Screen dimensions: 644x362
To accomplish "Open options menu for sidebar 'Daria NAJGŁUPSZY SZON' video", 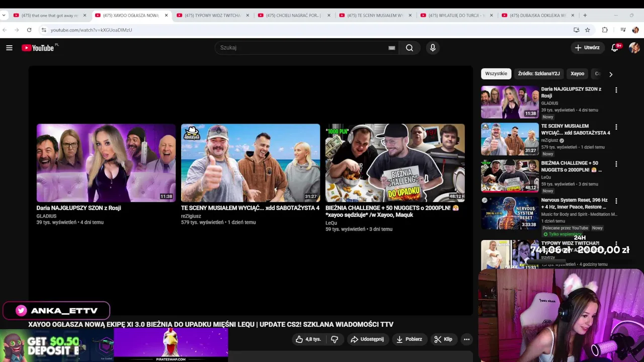I will point(616,90).
